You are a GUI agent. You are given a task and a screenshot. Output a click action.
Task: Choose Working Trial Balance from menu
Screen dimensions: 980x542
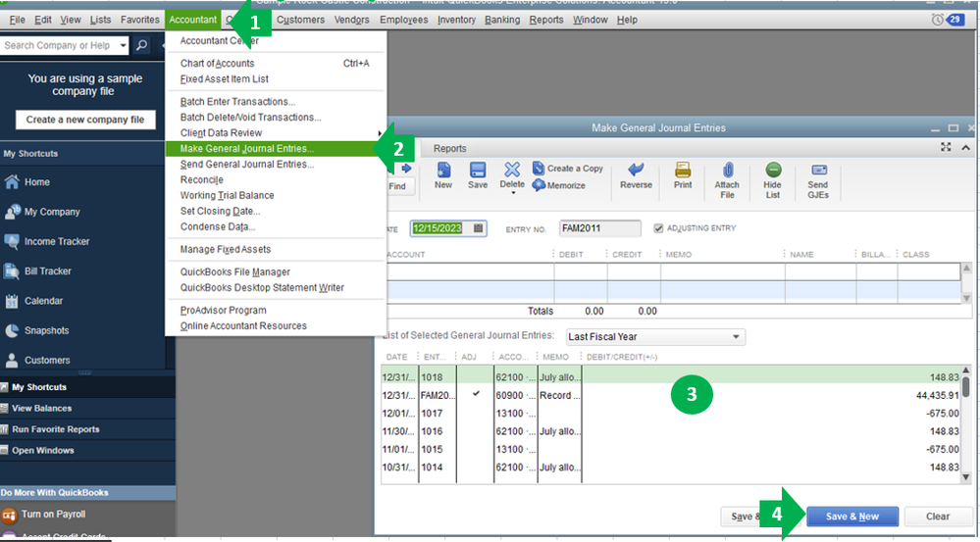click(x=227, y=195)
